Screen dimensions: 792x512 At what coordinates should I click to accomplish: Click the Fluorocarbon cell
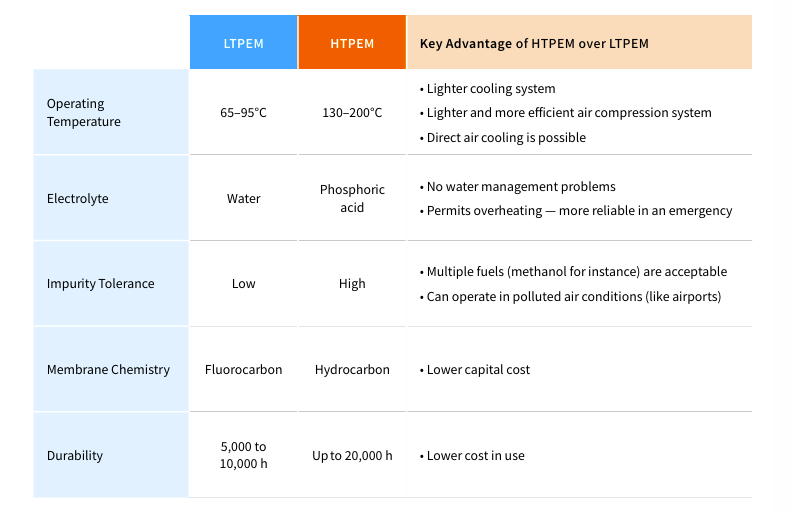click(243, 369)
